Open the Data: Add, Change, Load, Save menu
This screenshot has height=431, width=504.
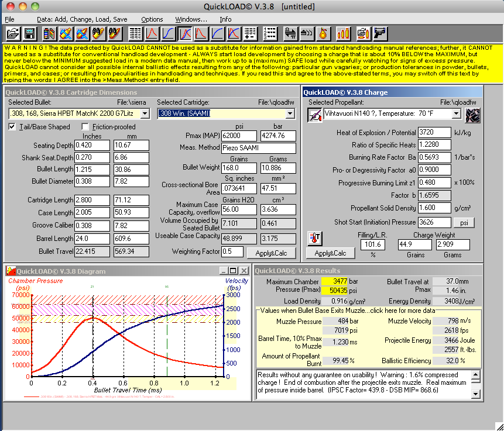[82, 19]
